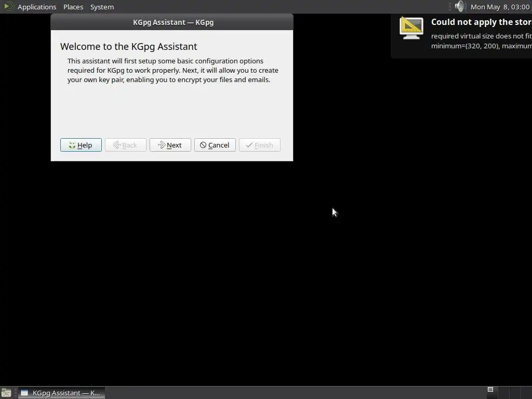Click the 'Welcome to the KGpg Assistant' heading
Screen dimensions: 532x399
[129, 46]
